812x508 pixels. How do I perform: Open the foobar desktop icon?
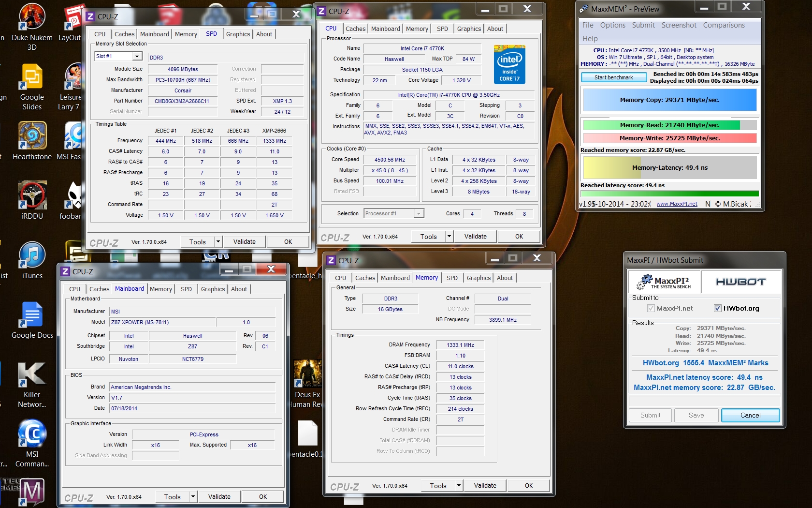coord(72,200)
